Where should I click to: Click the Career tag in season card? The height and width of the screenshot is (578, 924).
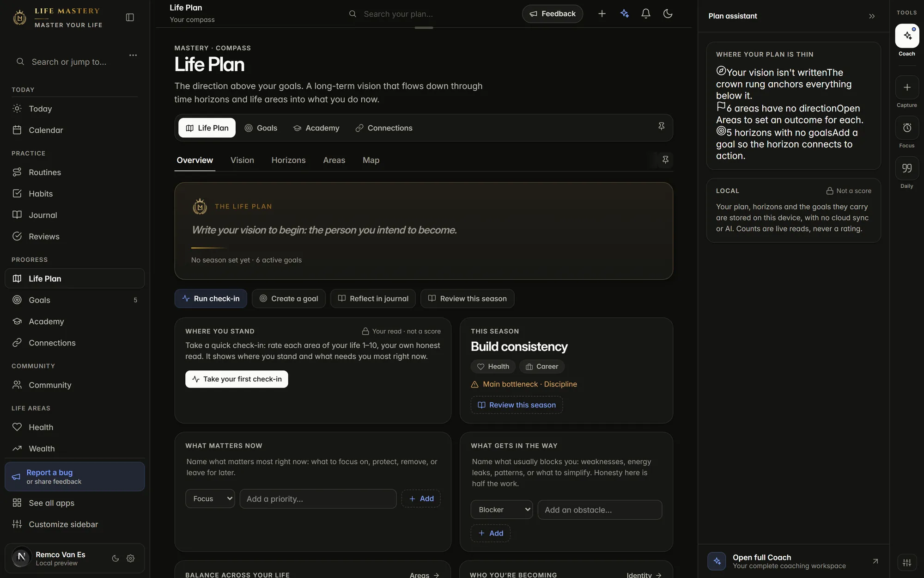point(541,366)
